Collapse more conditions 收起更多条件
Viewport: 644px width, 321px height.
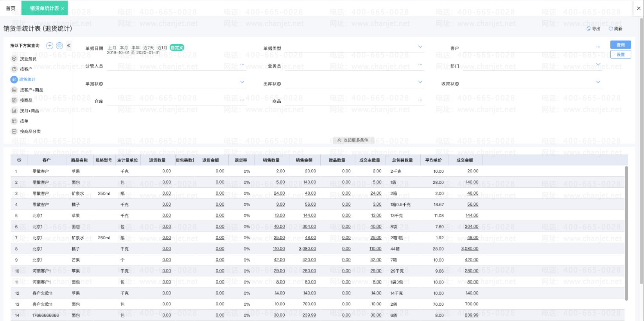[x=353, y=140]
